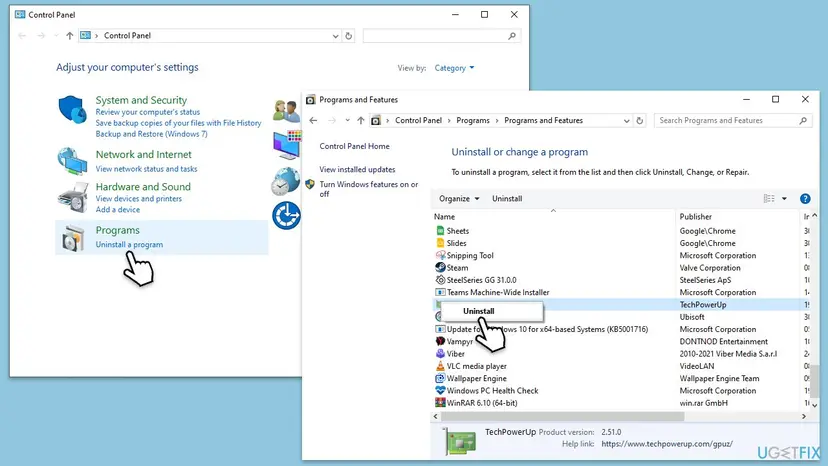Click the Slides app icon in program list
This screenshot has height=466, width=828.
(440, 243)
